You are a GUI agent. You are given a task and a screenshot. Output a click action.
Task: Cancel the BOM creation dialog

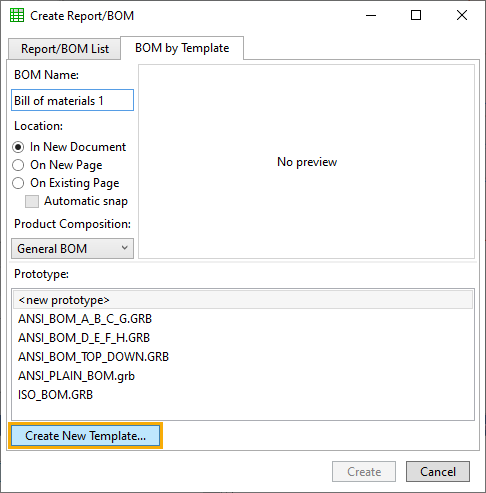pyautogui.click(x=438, y=471)
